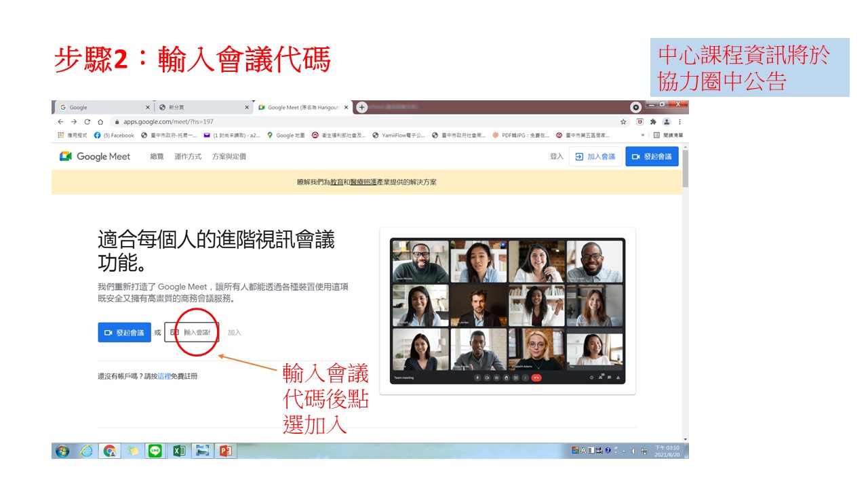The image size is (868, 488).
Task: Open a new tab with the plus button
Action: pyautogui.click(x=362, y=107)
